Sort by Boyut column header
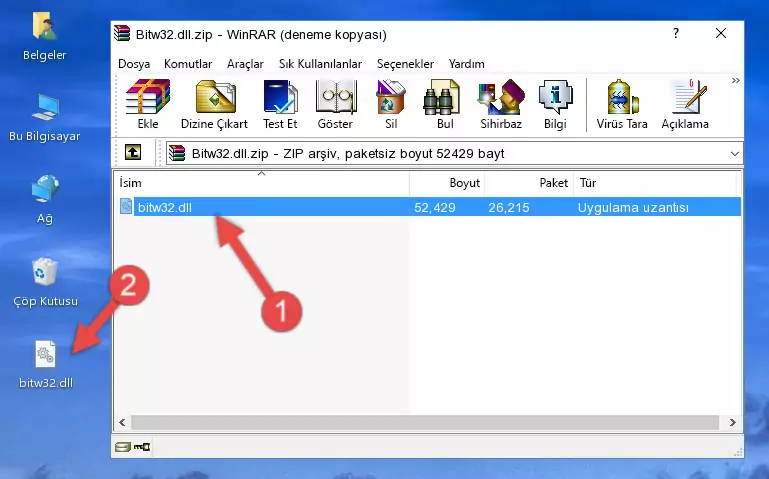Image resolution: width=769 pixels, height=479 pixels. 447,183
